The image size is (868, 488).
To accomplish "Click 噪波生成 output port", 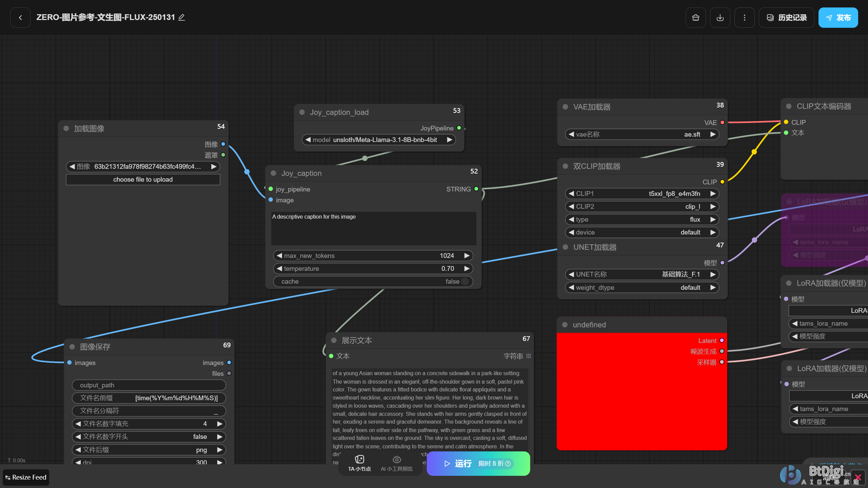I will [x=722, y=351].
